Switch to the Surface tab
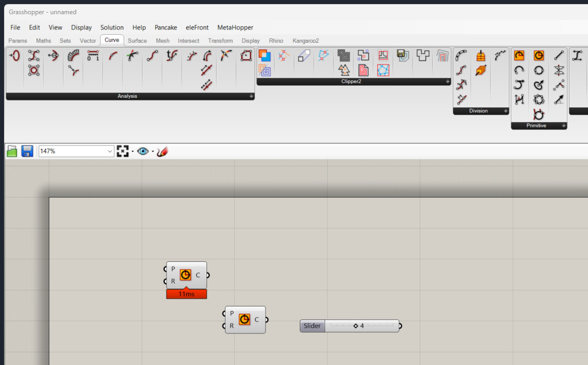 (x=137, y=40)
